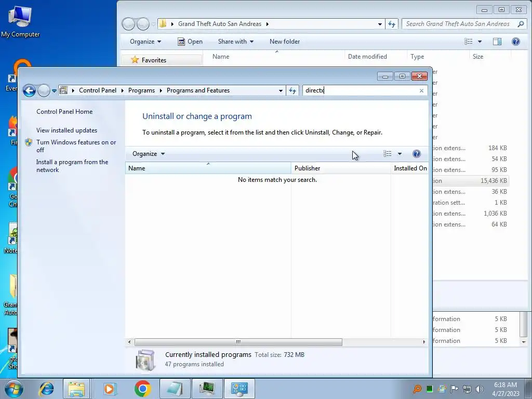This screenshot has width=532, height=399.
Task: Open the view options dropdown arrow in explorer window
Action: click(480, 42)
